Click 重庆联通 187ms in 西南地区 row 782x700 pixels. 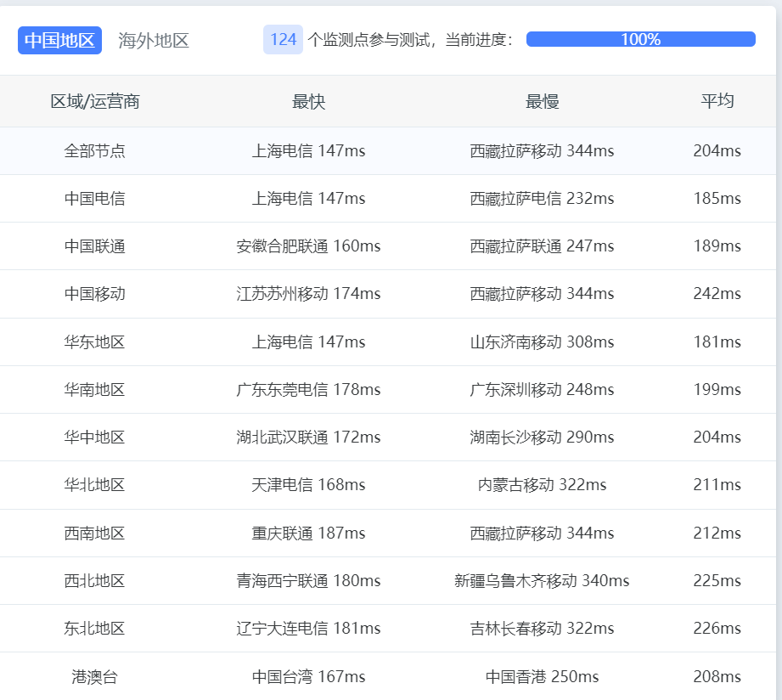pos(308,533)
